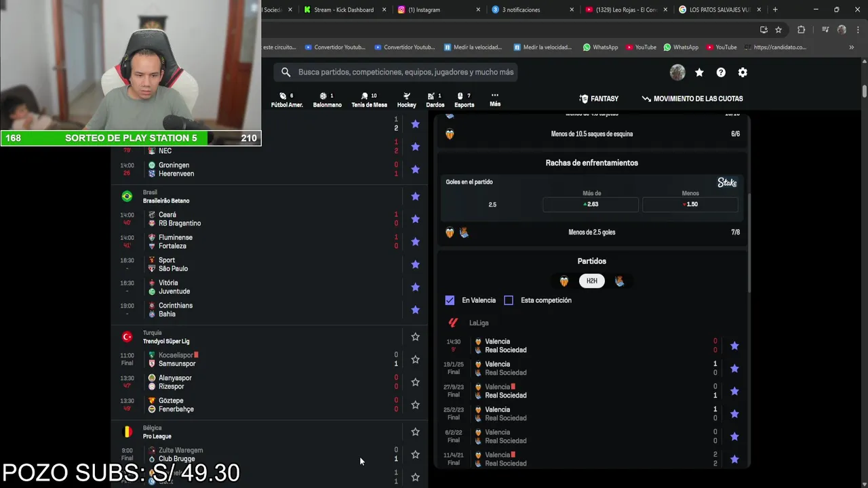This screenshot has height=488, width=868.
Task: Toggle star on Brasileirão Betano league
Action: (x=415, y=197)
